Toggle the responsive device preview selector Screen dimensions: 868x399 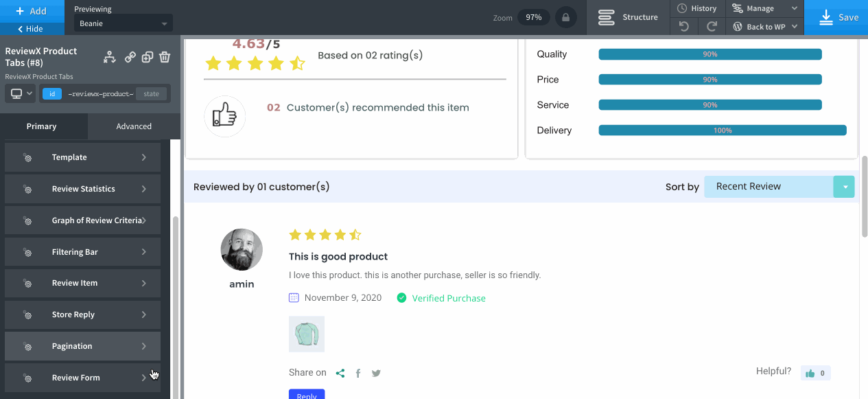20,93
